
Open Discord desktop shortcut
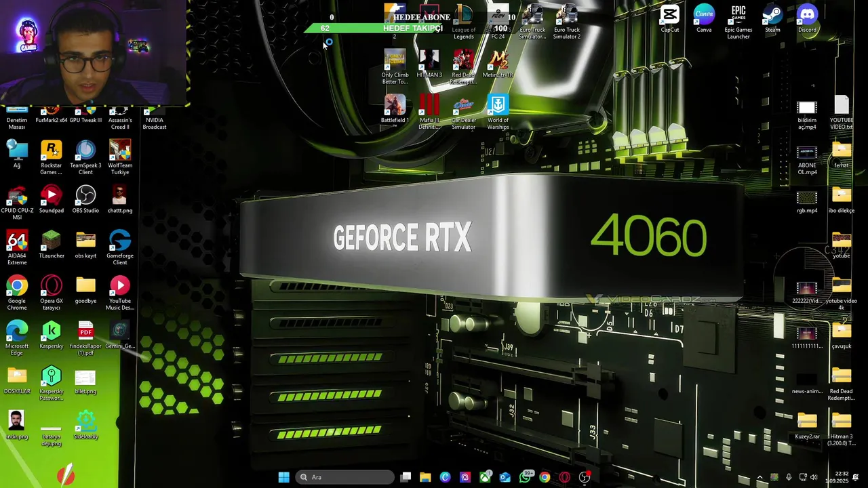(807, 19)
